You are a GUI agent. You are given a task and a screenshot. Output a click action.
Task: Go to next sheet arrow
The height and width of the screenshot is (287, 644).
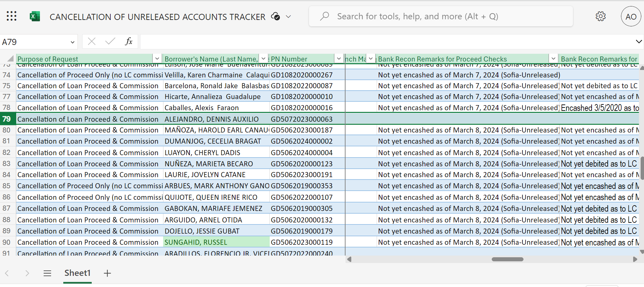click(27, 273)
